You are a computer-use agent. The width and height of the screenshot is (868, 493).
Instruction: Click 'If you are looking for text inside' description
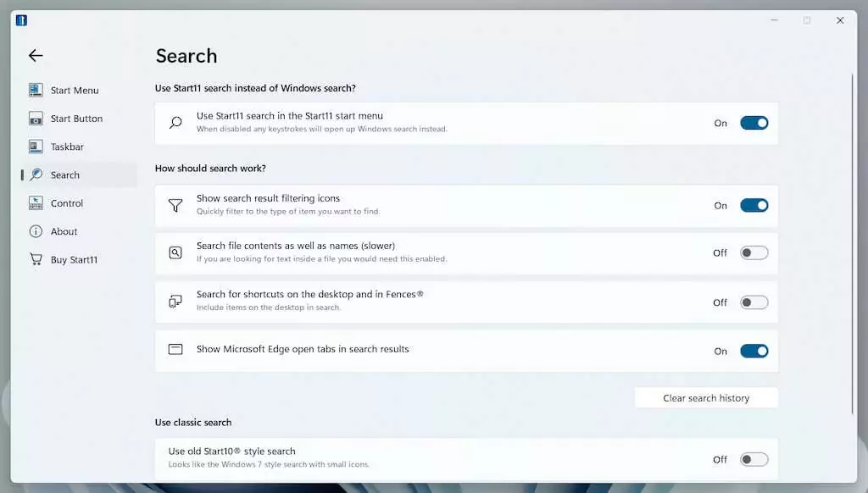(321, 259)
